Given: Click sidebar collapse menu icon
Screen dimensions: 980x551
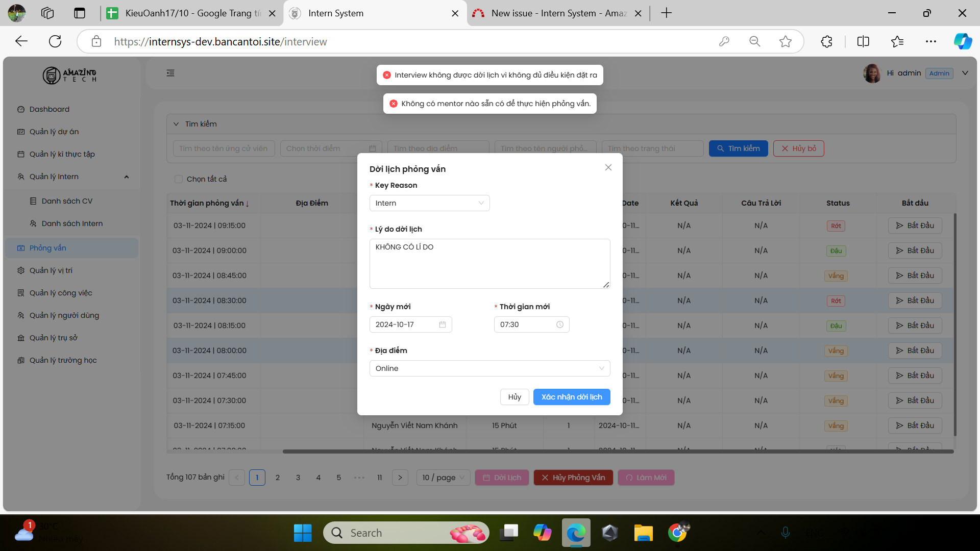Looking at the screenshot, I should click(x=170, y=73).
